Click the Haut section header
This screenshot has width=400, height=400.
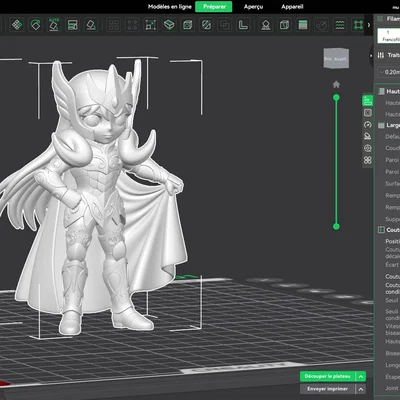tap(388, 91)
